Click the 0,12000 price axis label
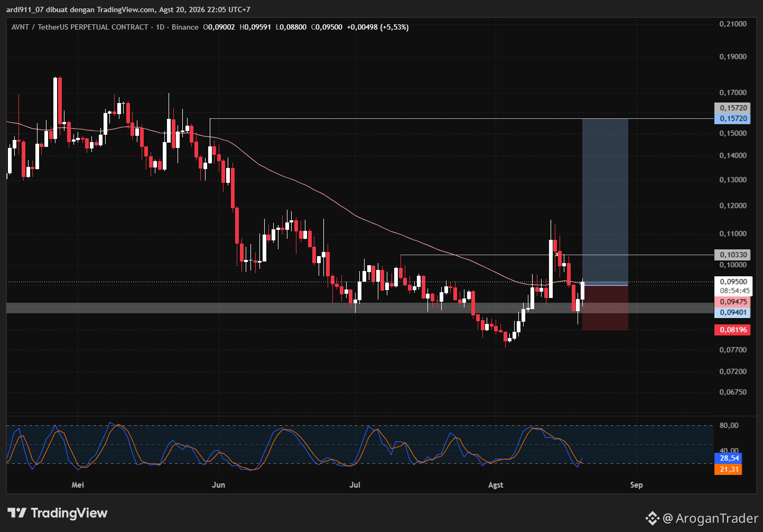This screenshot has height=532, width=763. click(x=733, y=206)
